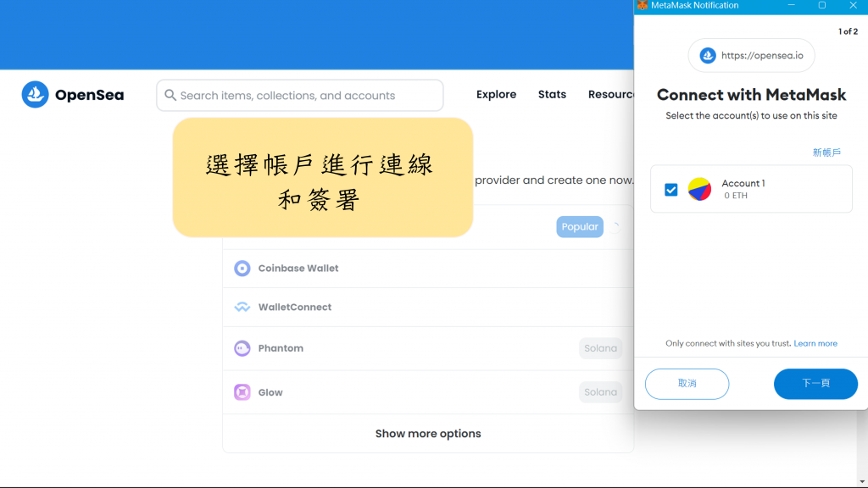Image resolution: width=868 pixels, height=488 pixels.
Task: Click the https://opensea.io site pill
Action: pos(751,55)
